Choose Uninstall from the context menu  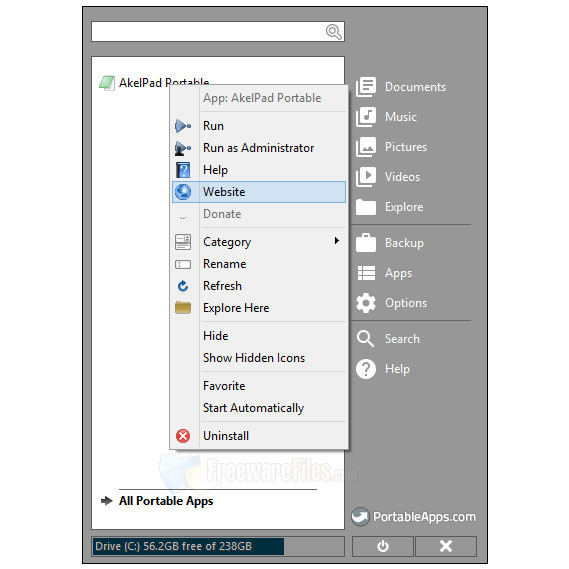pos(259,436)
